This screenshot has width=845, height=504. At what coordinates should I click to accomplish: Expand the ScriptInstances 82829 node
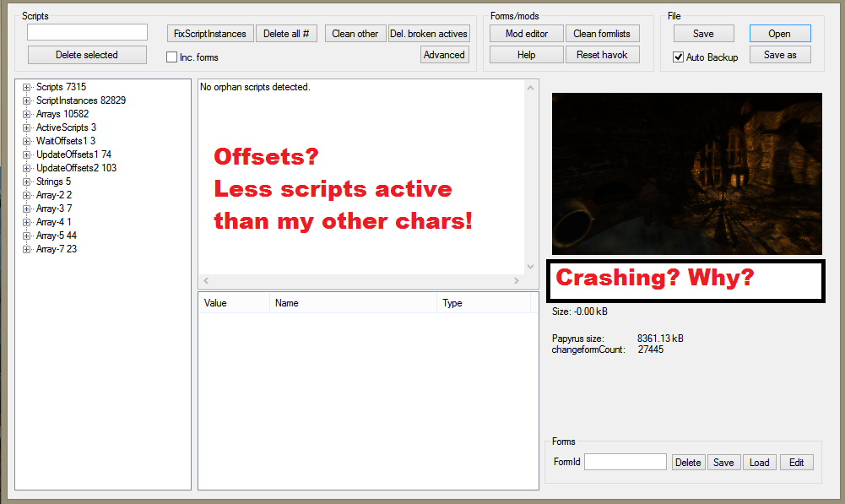pos(26,100)
